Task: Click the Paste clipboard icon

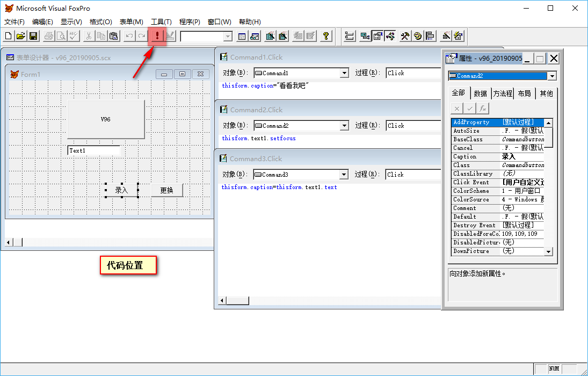Action: click(x=114, y=36)
